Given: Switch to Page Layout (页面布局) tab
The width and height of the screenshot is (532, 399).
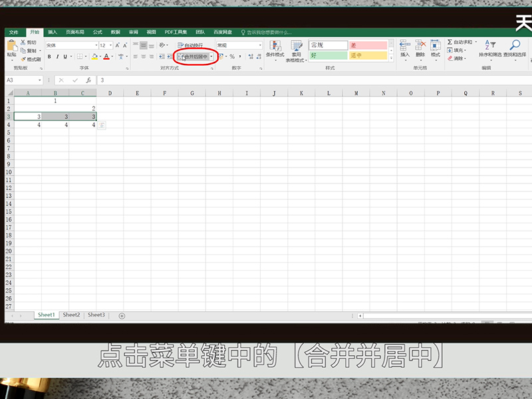Looking at the screenshot, I should tap(75, 32).
